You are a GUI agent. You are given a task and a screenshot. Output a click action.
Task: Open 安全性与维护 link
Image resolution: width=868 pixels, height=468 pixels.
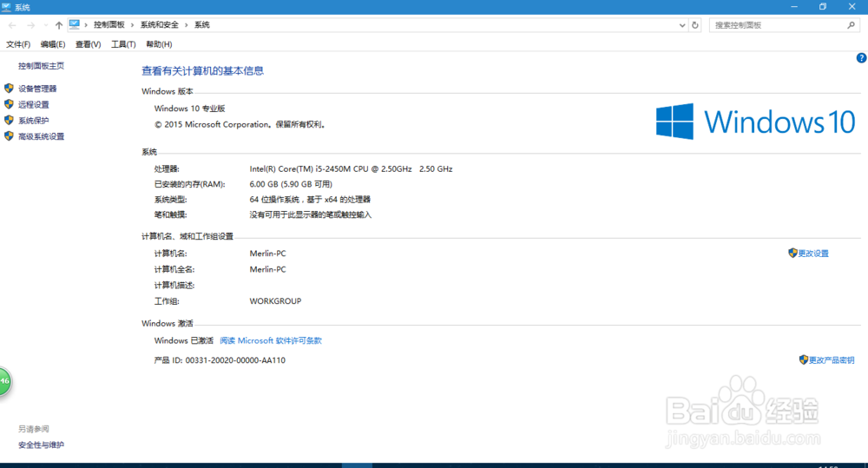pos(41,445)
